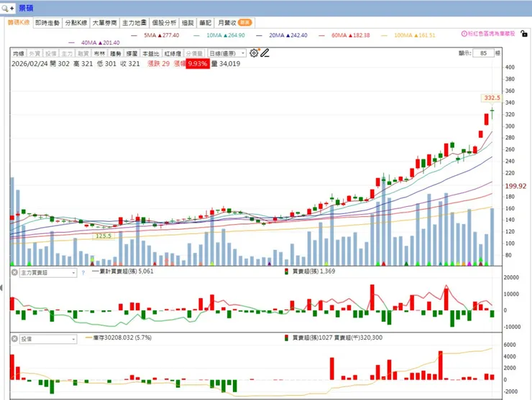532x400 pixels.
Task: Switch to the 分點K線 tab
Action: 76,23
